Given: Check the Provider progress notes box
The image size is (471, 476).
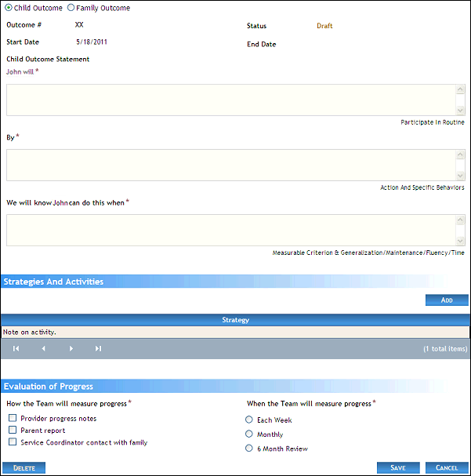Looking at the screenshot, I should point(13,419).
